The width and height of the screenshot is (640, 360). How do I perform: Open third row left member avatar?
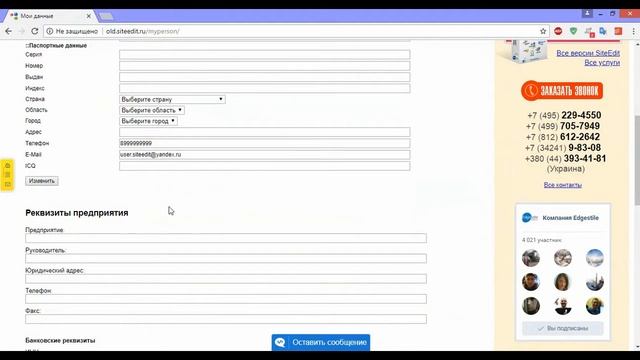pos(531,306)
